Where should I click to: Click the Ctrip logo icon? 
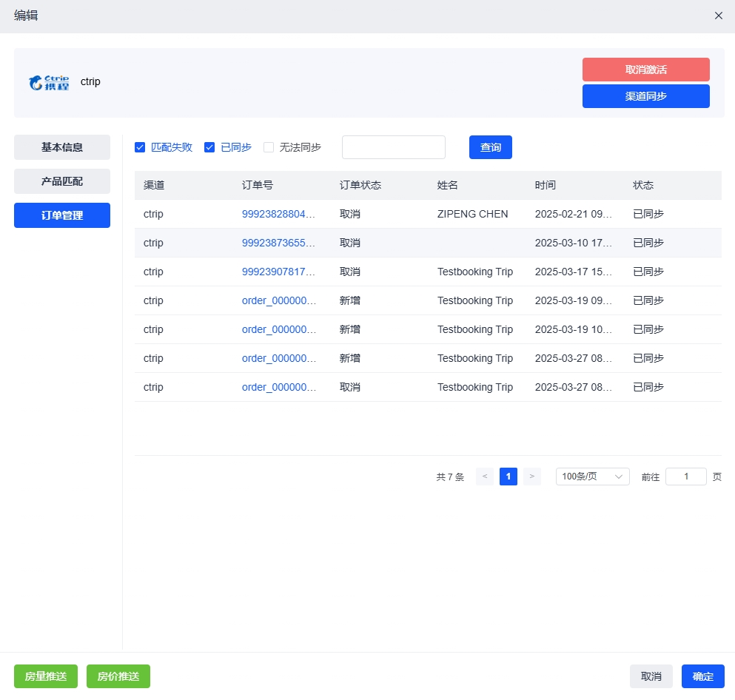pyautogui.click(x=49, y=82)
